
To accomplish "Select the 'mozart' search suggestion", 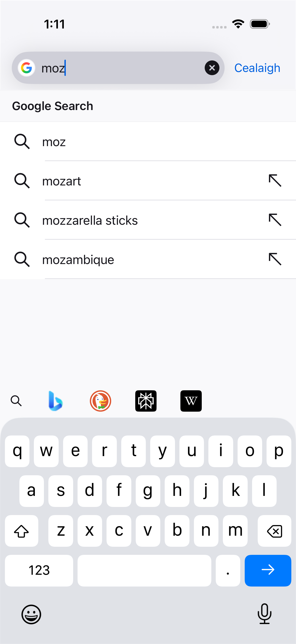I will [148, 181].
